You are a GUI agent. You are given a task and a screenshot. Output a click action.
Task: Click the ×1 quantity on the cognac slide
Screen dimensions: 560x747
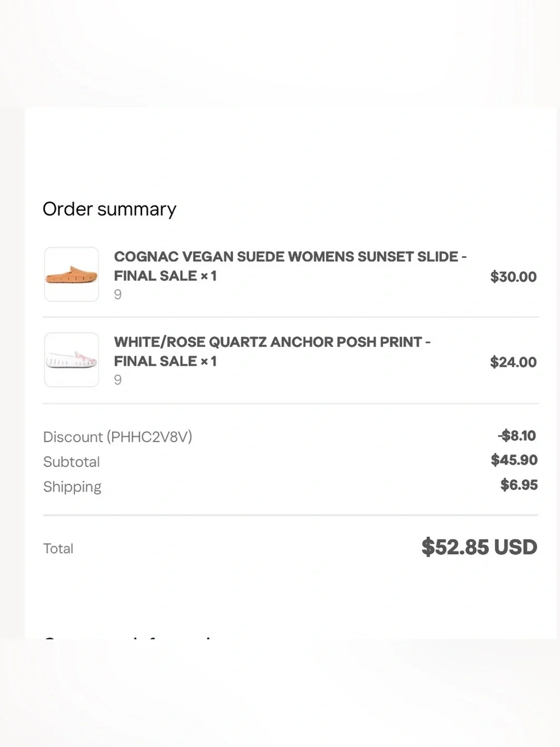pyautogui.click(x=209, y=276)
